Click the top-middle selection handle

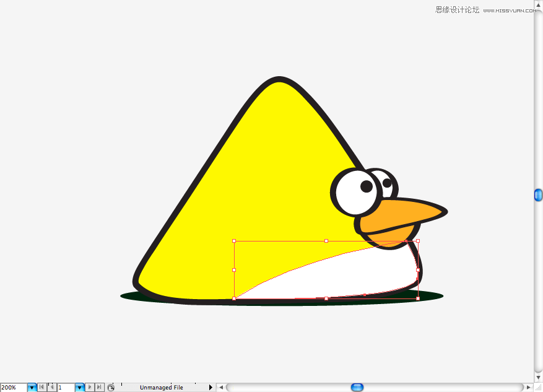[326, 241]
